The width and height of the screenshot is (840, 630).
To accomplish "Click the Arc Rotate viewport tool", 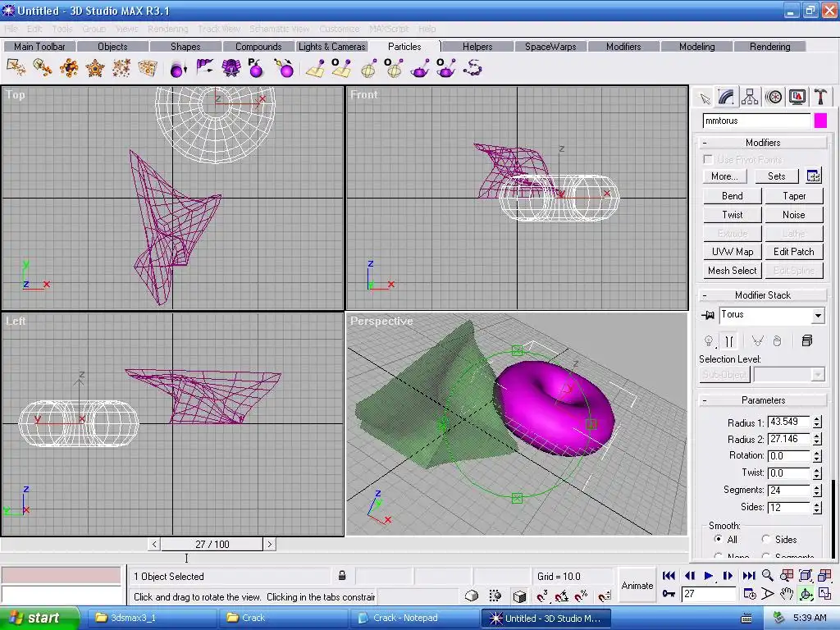I will [806, 594].
